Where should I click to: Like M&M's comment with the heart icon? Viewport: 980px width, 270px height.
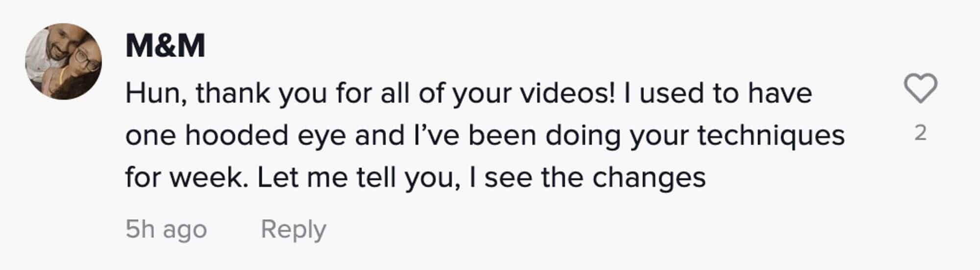920,89
